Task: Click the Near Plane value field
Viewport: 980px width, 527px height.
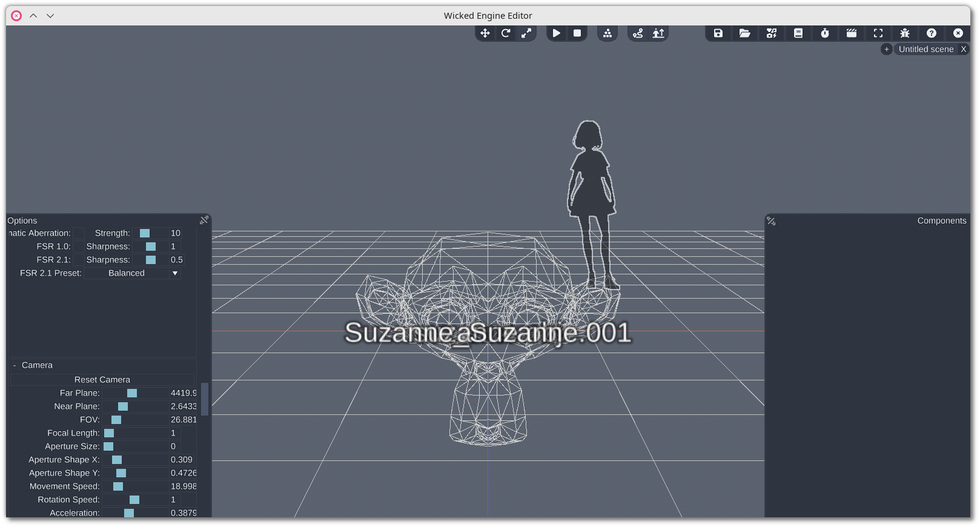Action: coord(183,406)
